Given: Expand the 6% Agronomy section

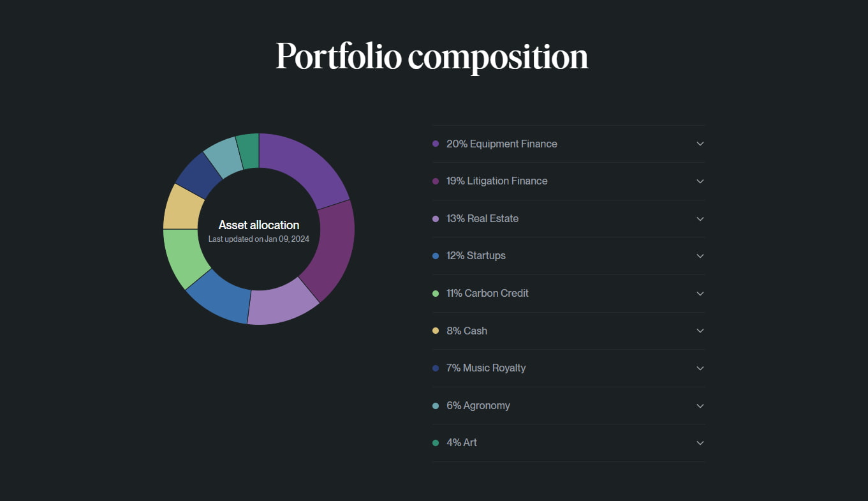Looking at the screenshot, I should coord(700,405).
